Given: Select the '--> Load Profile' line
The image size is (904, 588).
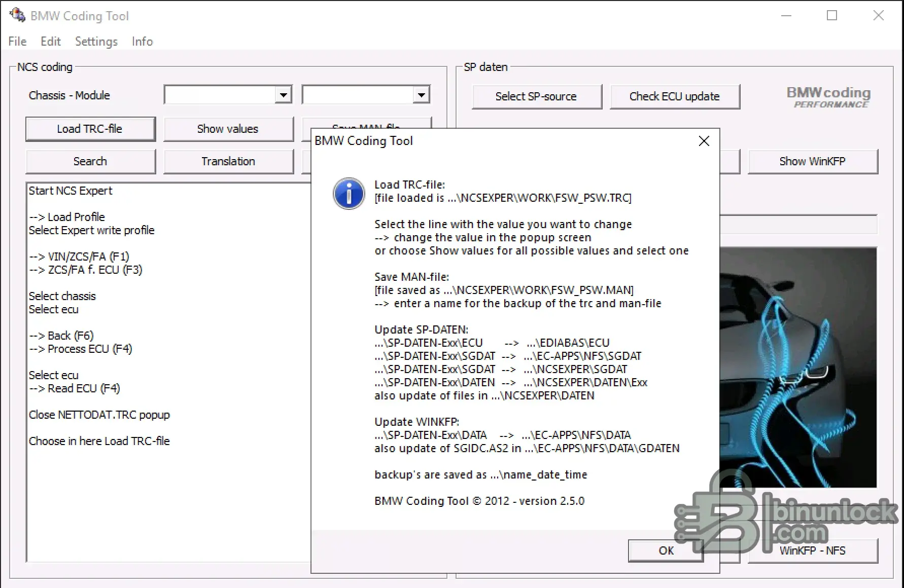Looking at the screenshot, I should coord(67,217).
